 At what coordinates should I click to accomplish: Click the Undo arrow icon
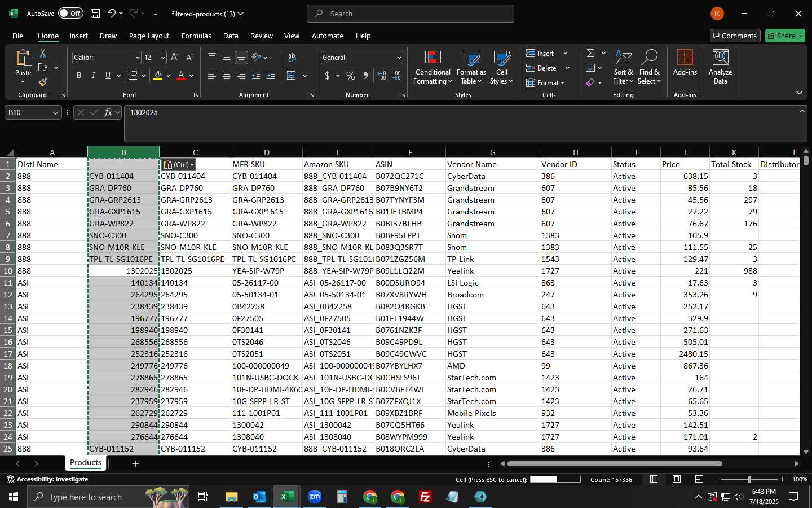point(112,14)
